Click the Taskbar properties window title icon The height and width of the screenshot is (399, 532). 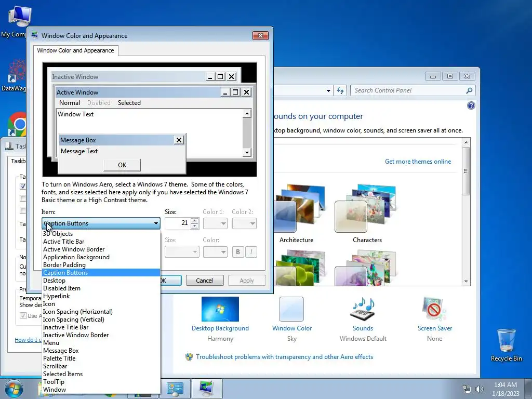point(9,146)
